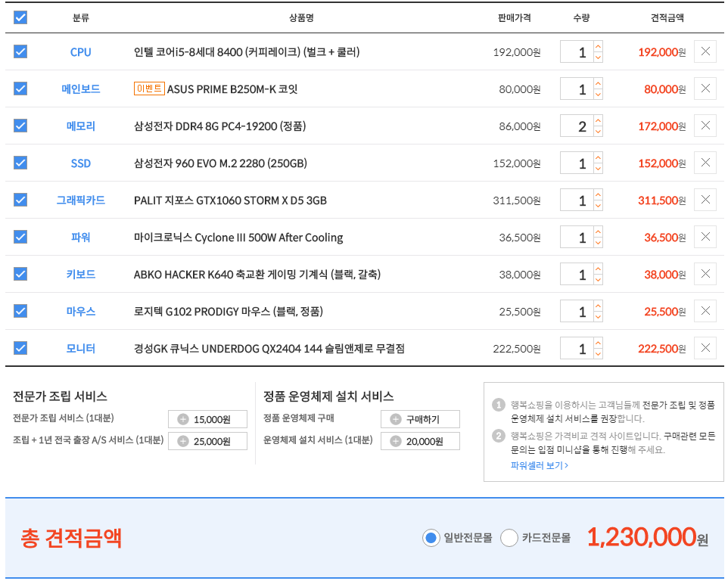Open the 파워 category link
Viewport: 728px width, 581px height.
(81, 237)
